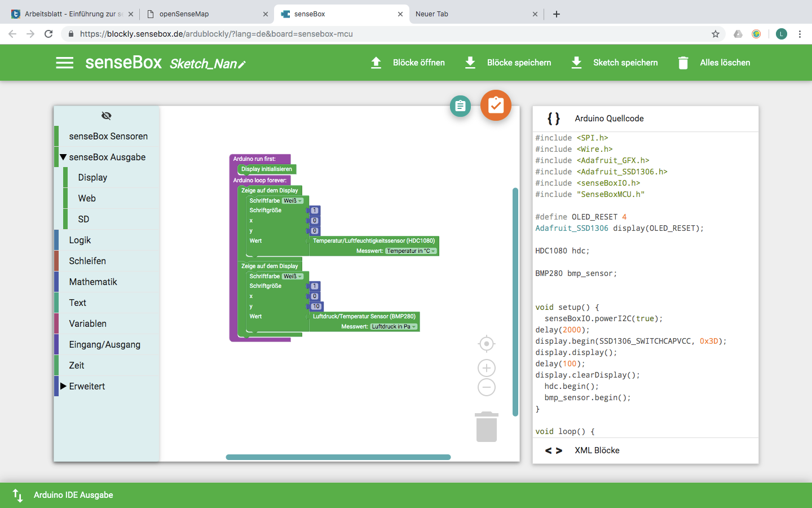Click the teal clipboard button
Screen dimensions: 812x508
pos(460,106)
